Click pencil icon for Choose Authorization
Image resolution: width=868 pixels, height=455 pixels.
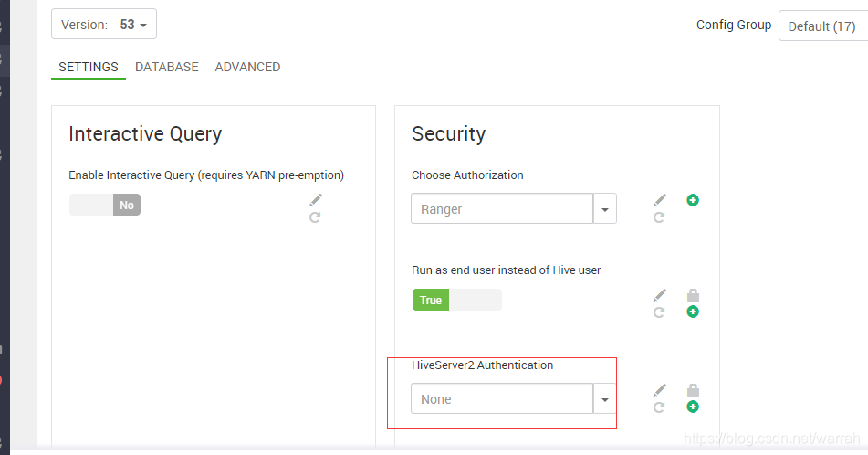click(660, 199)
